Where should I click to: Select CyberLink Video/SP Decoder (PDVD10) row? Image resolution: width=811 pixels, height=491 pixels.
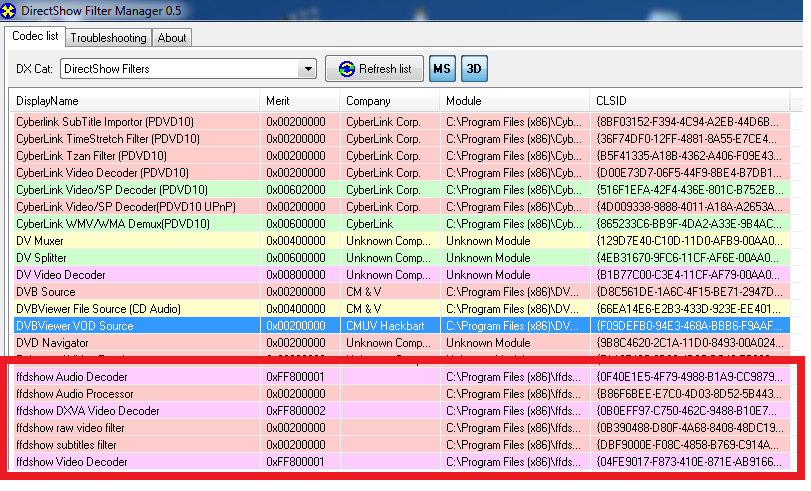point(401,190)
